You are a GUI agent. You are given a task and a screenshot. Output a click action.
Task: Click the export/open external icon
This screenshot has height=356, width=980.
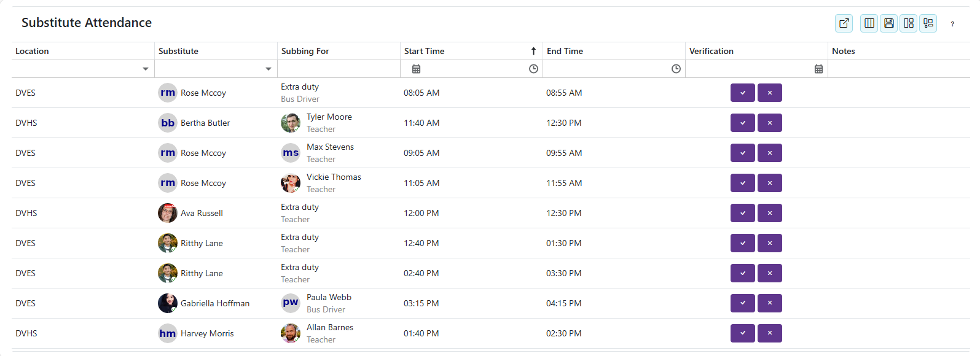844,23
